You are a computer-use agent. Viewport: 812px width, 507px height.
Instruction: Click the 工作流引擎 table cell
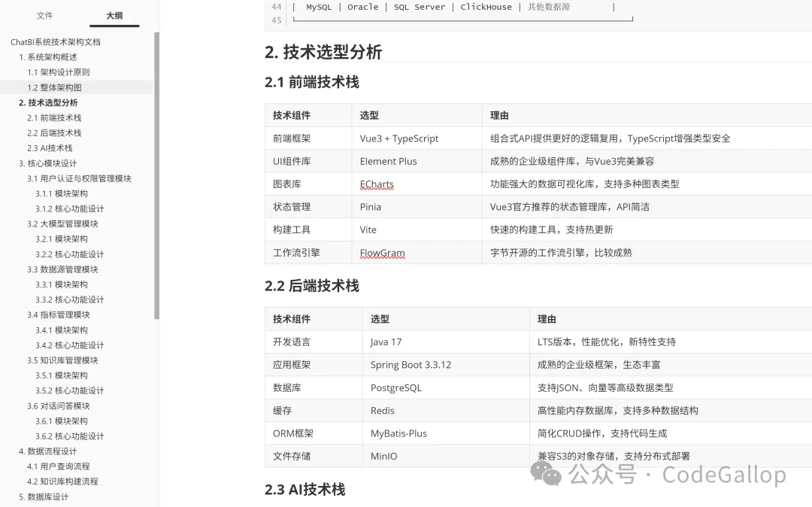pos(309,253)
